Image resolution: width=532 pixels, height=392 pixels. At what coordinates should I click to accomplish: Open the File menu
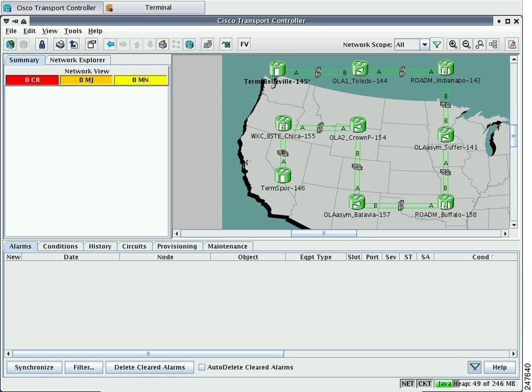point(11,31)
